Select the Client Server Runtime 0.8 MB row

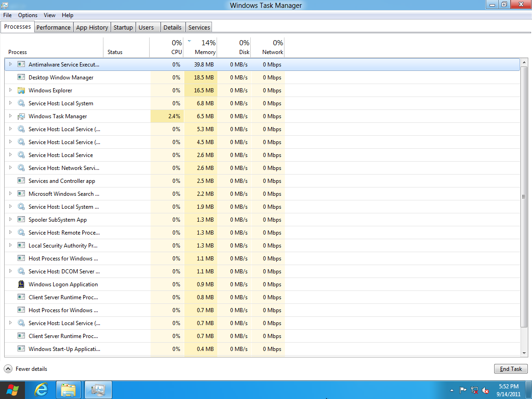(x=262, y=297)
